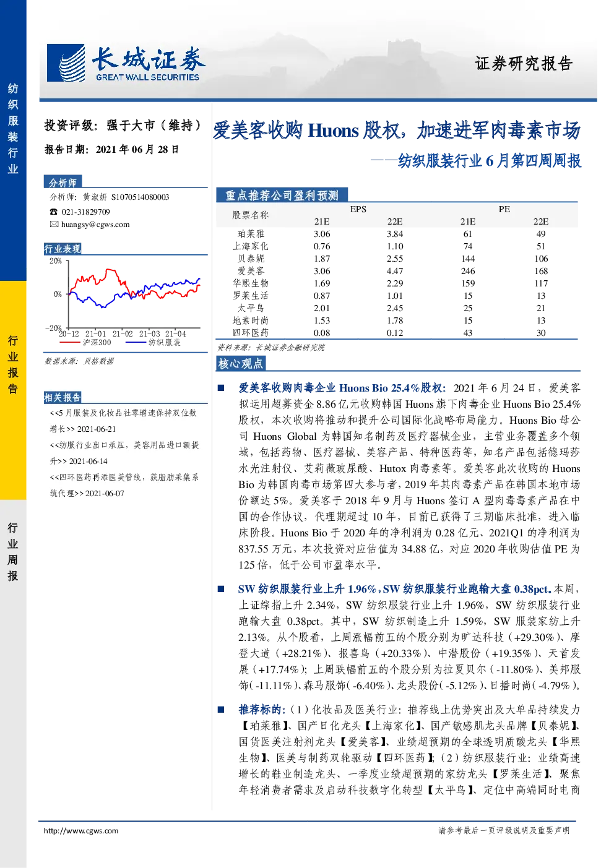Screen dimensions: 614x868
Task: Click 贝泰妮 21E PE value 144
Action: tap(468, 259)
